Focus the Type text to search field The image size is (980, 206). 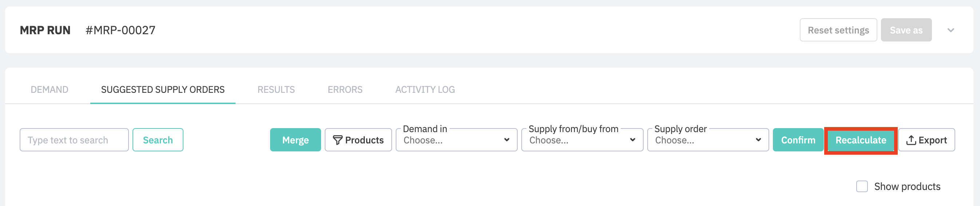click(74, 140)
